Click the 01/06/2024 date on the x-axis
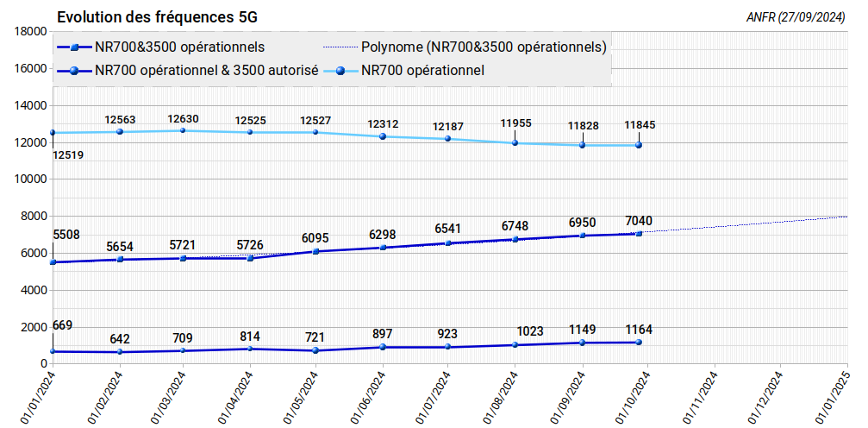Image resolution: width=868 pixels, height=428 pixels. 367,398
